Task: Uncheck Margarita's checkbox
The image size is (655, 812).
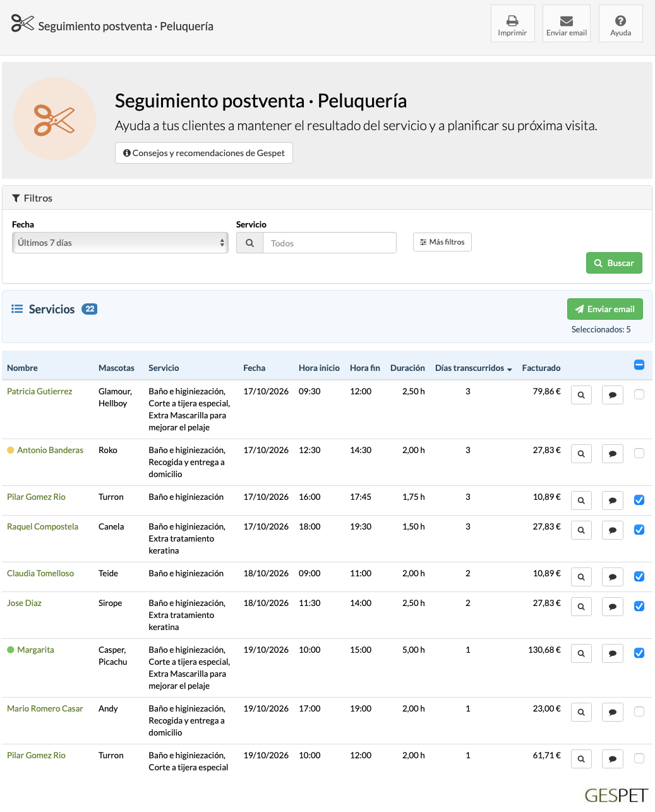Action: pyautogui.click(x=639, y=653)
